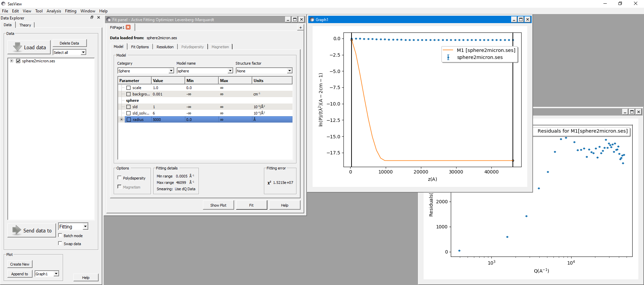Image resolution: width=644 pixels, height=285 pixels.
Task: Expand the radius parameter row
Action: click(121, 120)
